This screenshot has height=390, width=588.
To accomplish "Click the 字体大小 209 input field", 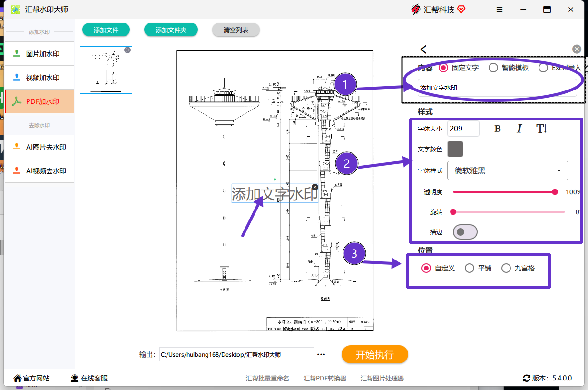I will tap(463, 129).
